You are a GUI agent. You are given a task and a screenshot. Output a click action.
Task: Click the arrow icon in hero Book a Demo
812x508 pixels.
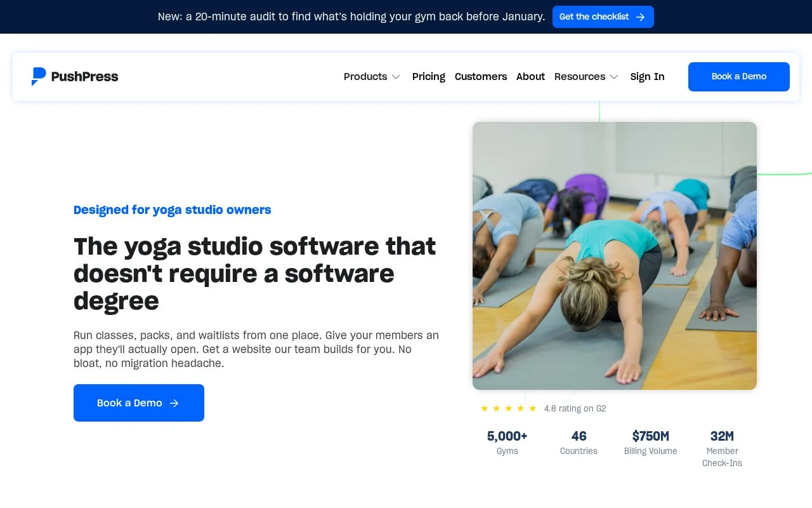[174, 403]
